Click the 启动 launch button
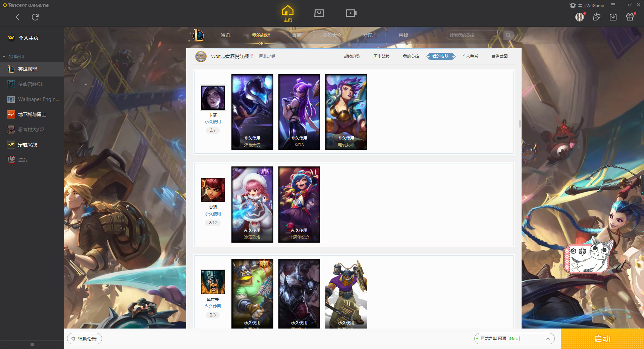The width and height of the screenshot is (644, 349). [x=602, y=339]
